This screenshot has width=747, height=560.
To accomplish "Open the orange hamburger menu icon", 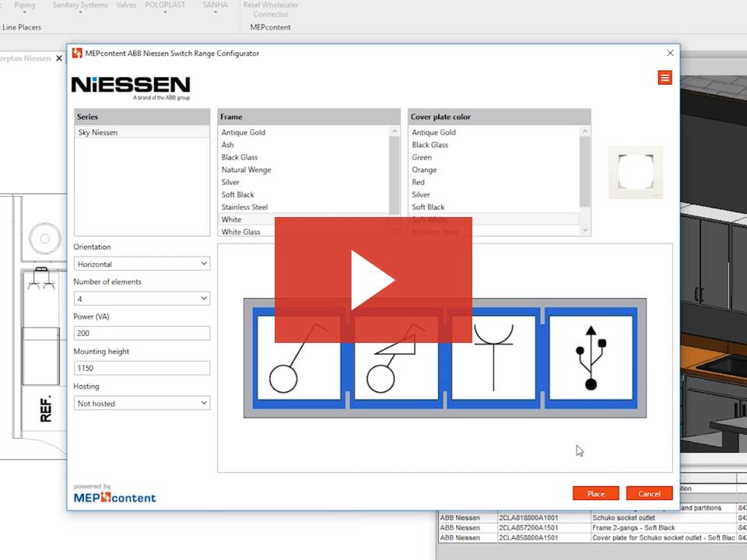I will click(x=665, y=78).
